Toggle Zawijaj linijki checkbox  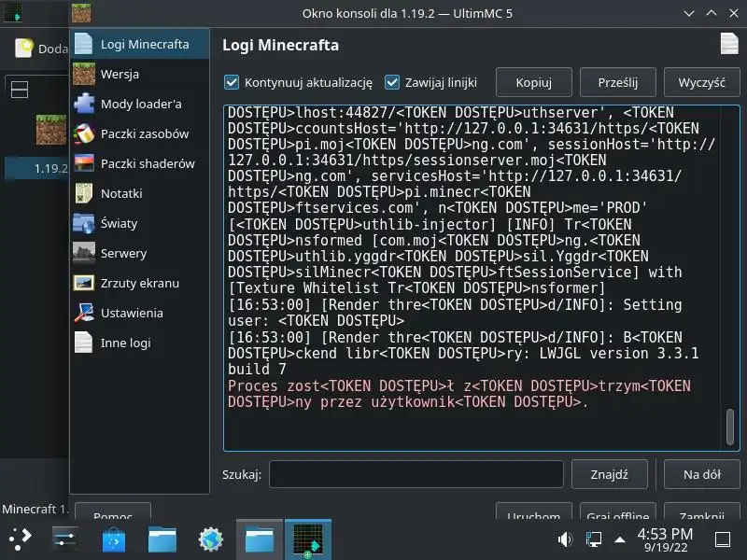pos(392,82)
